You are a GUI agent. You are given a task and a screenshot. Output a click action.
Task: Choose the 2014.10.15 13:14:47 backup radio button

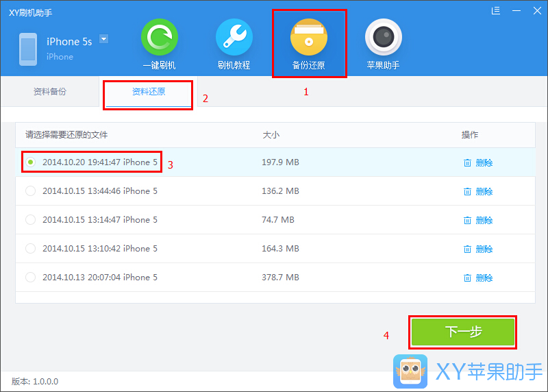pyautogui.click(x=31, y=219)
